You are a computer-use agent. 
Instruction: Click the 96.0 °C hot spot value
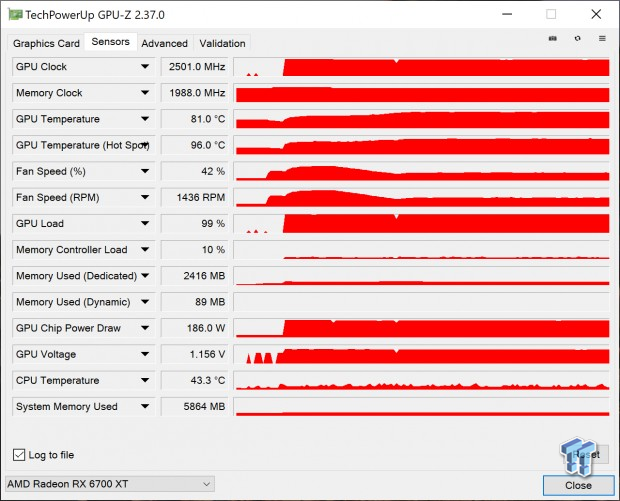point(194,145)
